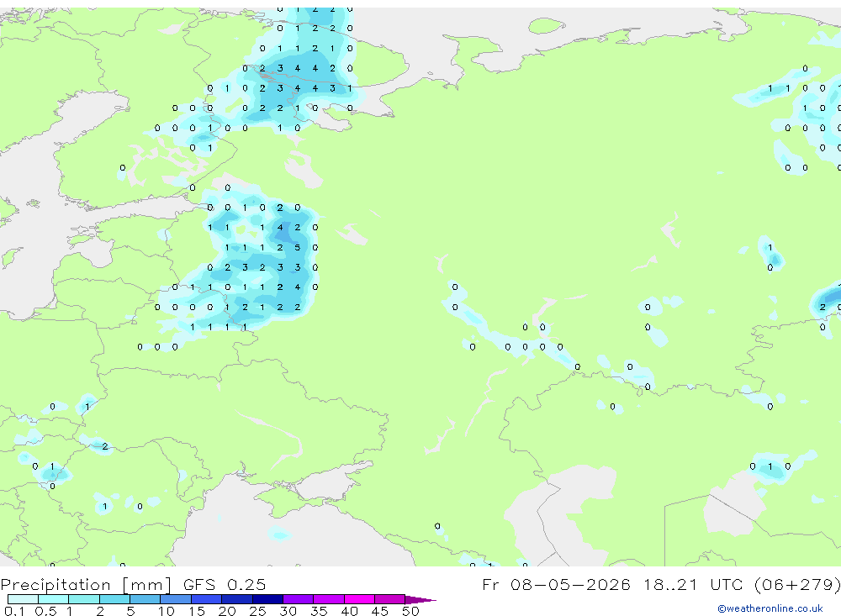Click the 30–35 mm purple legend swatch
This screenshot has height=616, width=841.
point(299,599)
